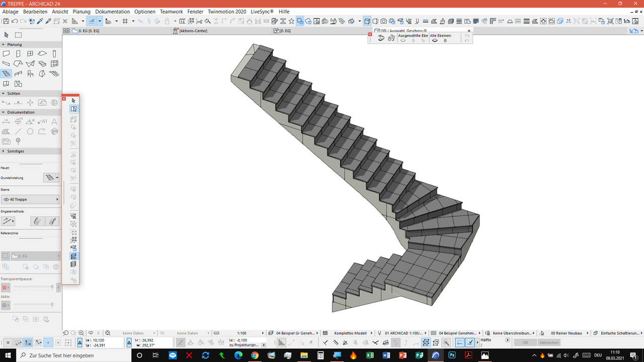Select the Circle tool under Dokumentation
The width and height of the screenshot is (644, 362).
(30, 132)
